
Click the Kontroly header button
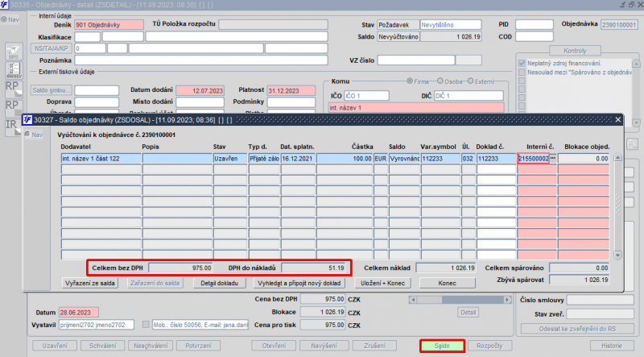576,50
